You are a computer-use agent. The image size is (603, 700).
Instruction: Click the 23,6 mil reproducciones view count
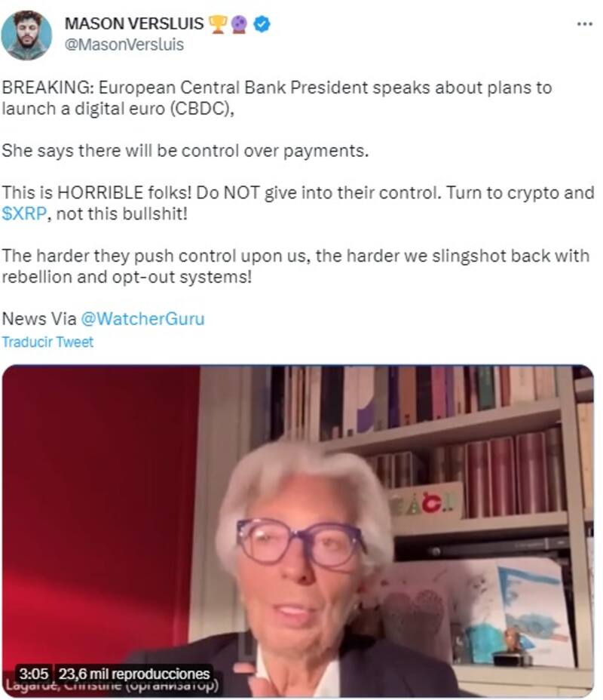coord(134,673)
